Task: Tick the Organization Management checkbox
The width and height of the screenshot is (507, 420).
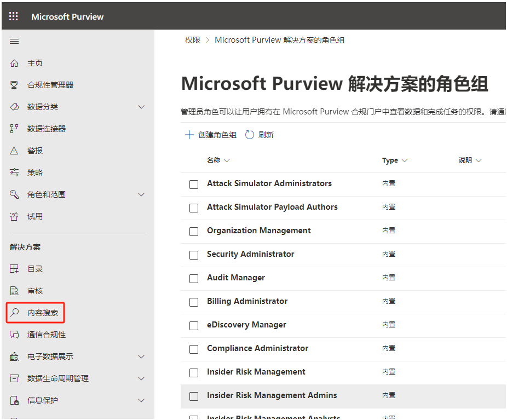Action: pos(194,232)
